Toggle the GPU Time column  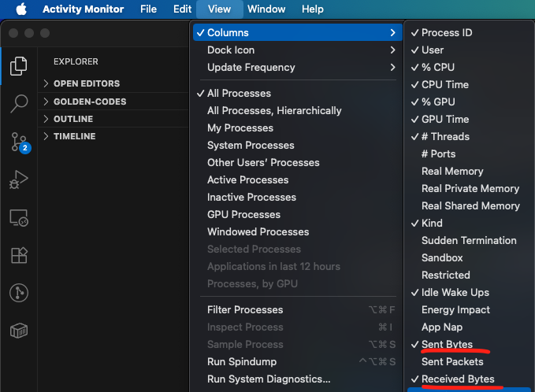[x=469, y=120]
